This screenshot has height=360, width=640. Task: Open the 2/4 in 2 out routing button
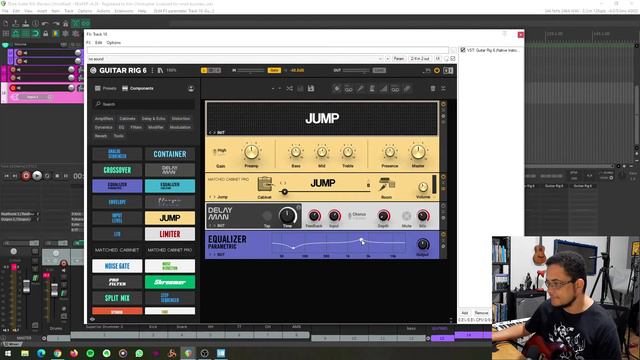(420, 59)
